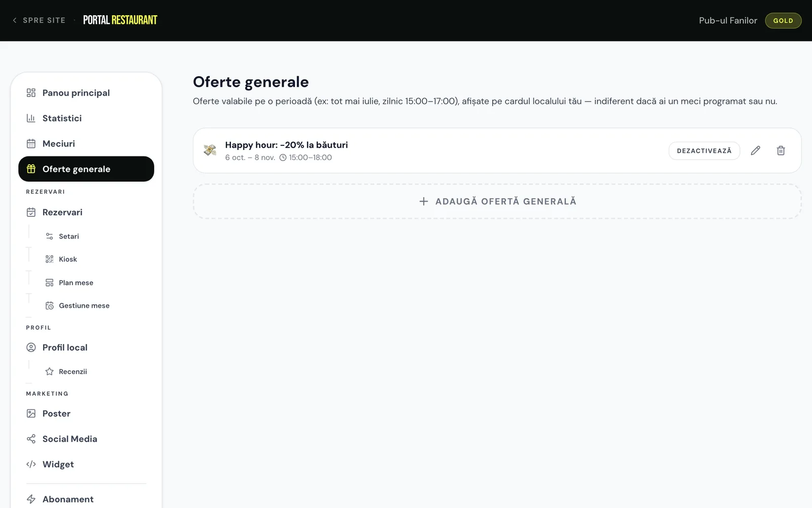Click Pub-ul Fanilor account name
The width and height of the screenshot is (812, 508).
tap(728, 20)
